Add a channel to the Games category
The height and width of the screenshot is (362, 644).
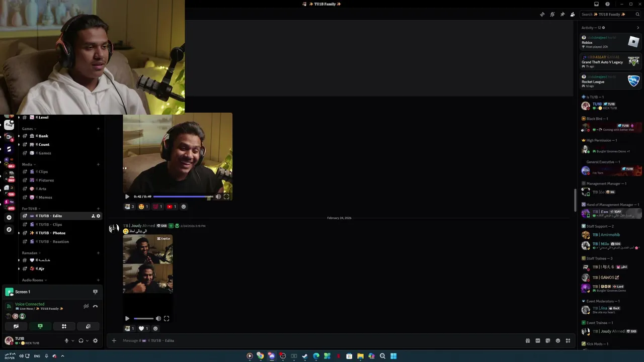(98, 129)
